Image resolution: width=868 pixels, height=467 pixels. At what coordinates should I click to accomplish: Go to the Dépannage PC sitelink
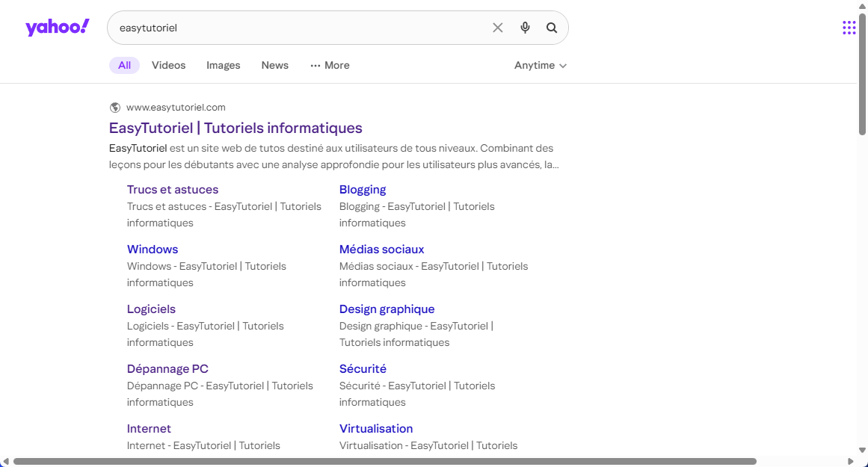pos(167,369)
